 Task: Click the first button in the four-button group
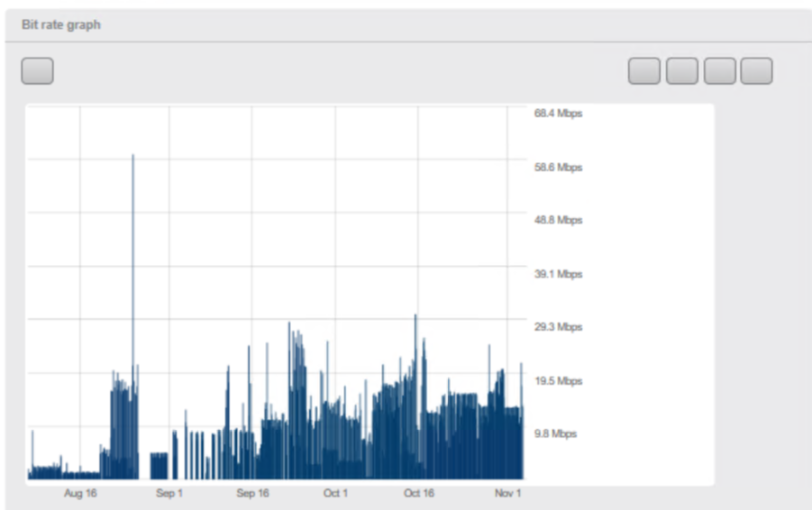pyautogui.click(x=643, y=71)
